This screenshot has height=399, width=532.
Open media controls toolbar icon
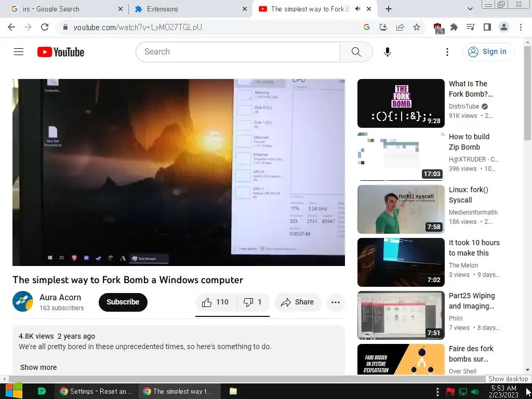click(x=471, y=27)
